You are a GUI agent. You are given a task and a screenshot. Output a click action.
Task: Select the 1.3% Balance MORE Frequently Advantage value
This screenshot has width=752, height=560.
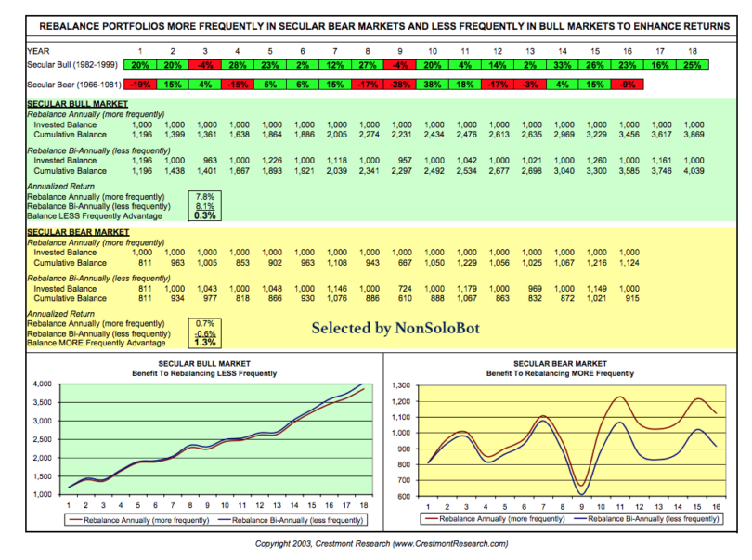pyautogui.click(x=205, y=342)
